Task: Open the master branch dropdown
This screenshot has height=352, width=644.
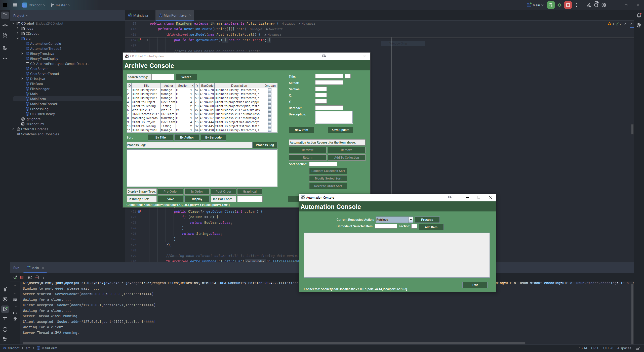Action: (x=61, y=5)
